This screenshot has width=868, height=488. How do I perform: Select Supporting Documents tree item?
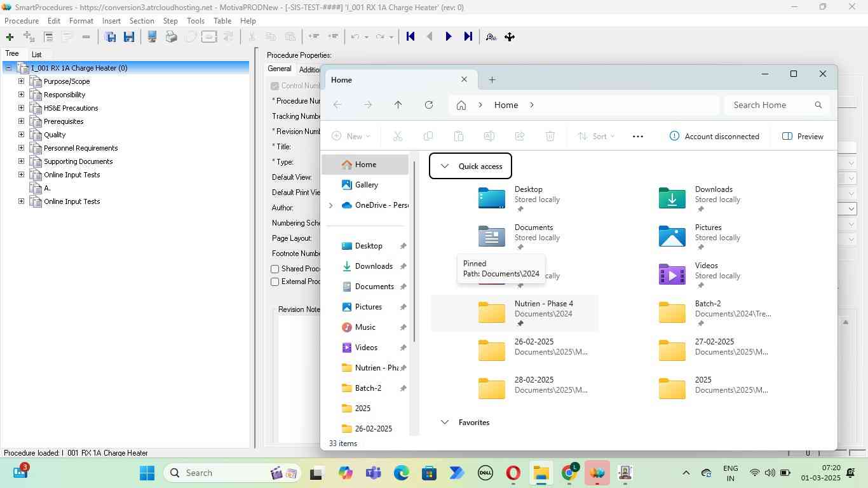[x=78, y=161]
